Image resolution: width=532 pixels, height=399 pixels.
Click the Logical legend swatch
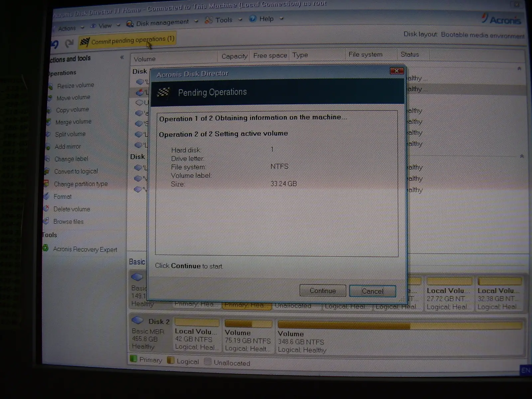point(171,360)
